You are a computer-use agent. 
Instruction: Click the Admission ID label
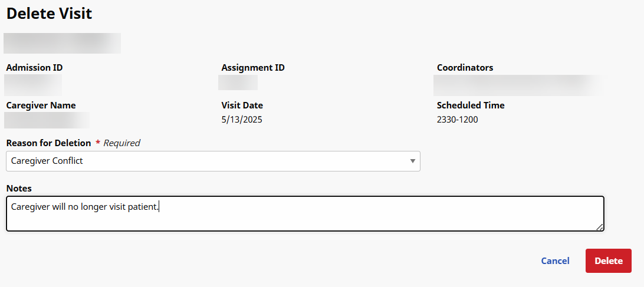(x=34, y=68)
